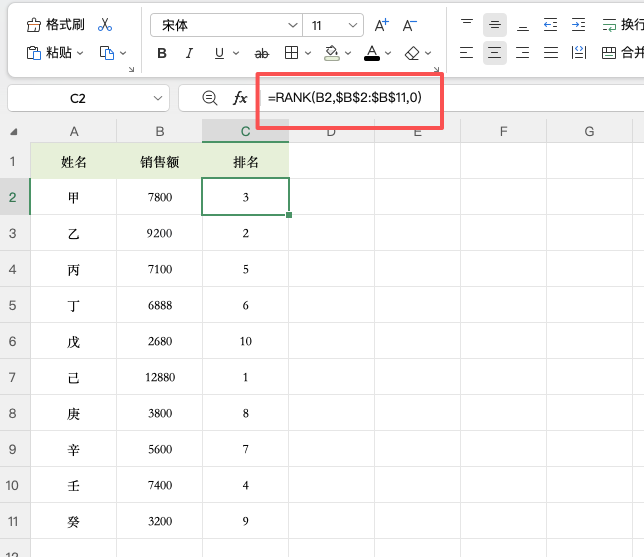Expand the Paste dropdown arrow
Viewport: 644px width, 557px height.
pos(80,53)
